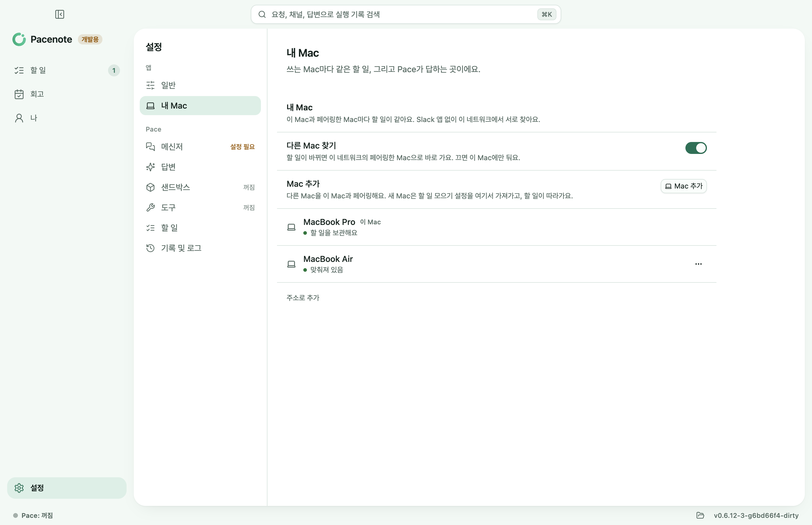The width and height of the screenshot is (812, 525).
Task: Click the Pace: 꺼짐 status indicator
Action: pyautogui.click(x=33, y=515)
